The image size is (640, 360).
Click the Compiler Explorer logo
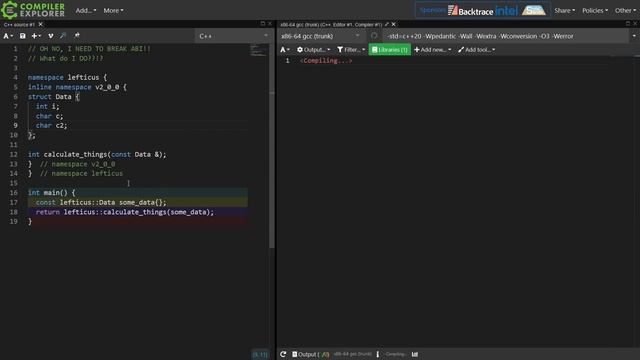pos(33,10)
